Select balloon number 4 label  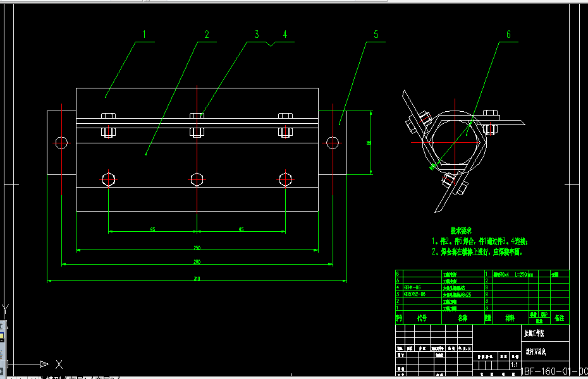pyautogui.click(x=285, y=35)
